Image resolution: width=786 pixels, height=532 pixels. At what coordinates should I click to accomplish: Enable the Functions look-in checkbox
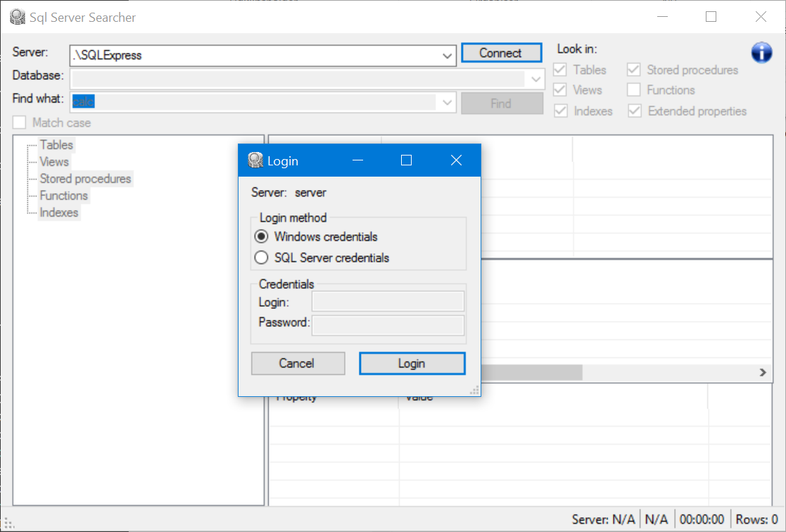tap(633, 90)
